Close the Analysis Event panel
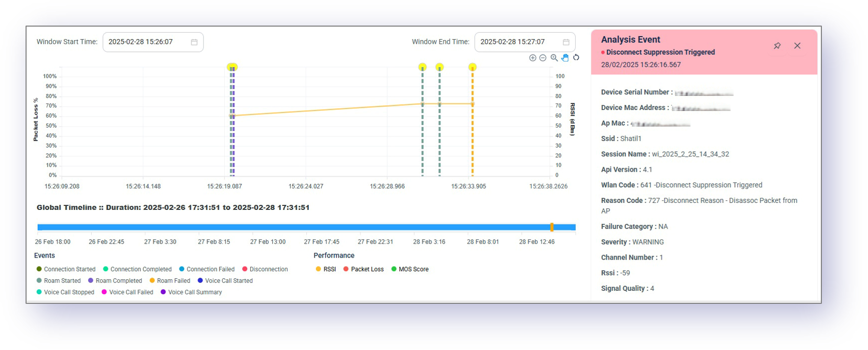 [x=797, y=46]
